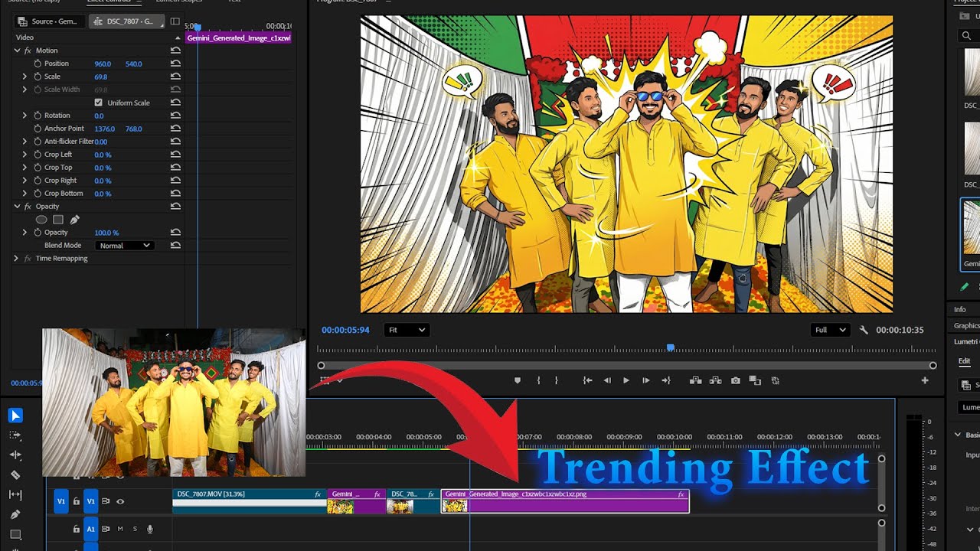The width and height of the screenshot is (980, 551).
Task: Select the Gemini_Generated_Image png clip on timeline
Action: 565,501
